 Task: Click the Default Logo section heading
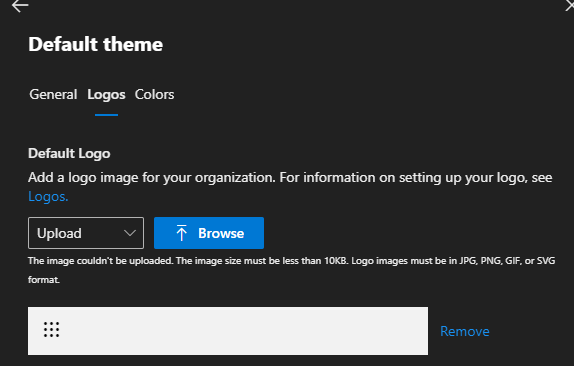click(x=69, y=153)
